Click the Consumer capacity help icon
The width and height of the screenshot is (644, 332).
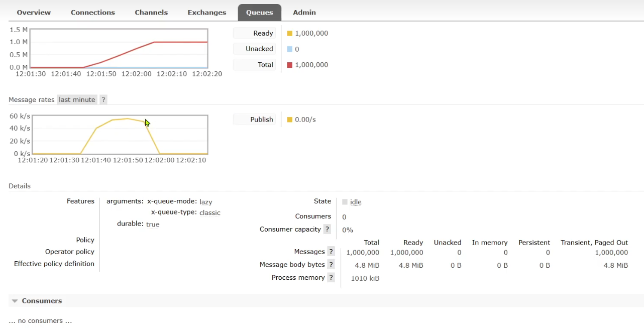pos(327,229)
